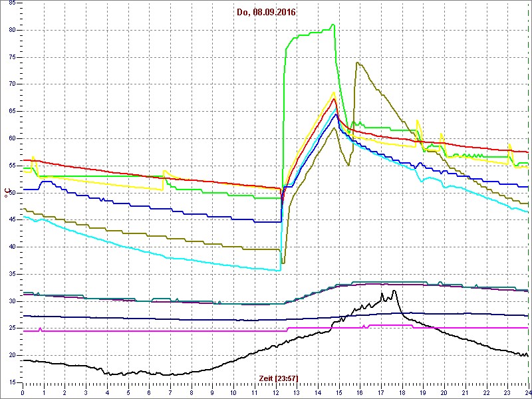Screen dimensions: 532x399
Task: Select the cyan curve's lowest point at noon
Action: [x=279, y=270]
